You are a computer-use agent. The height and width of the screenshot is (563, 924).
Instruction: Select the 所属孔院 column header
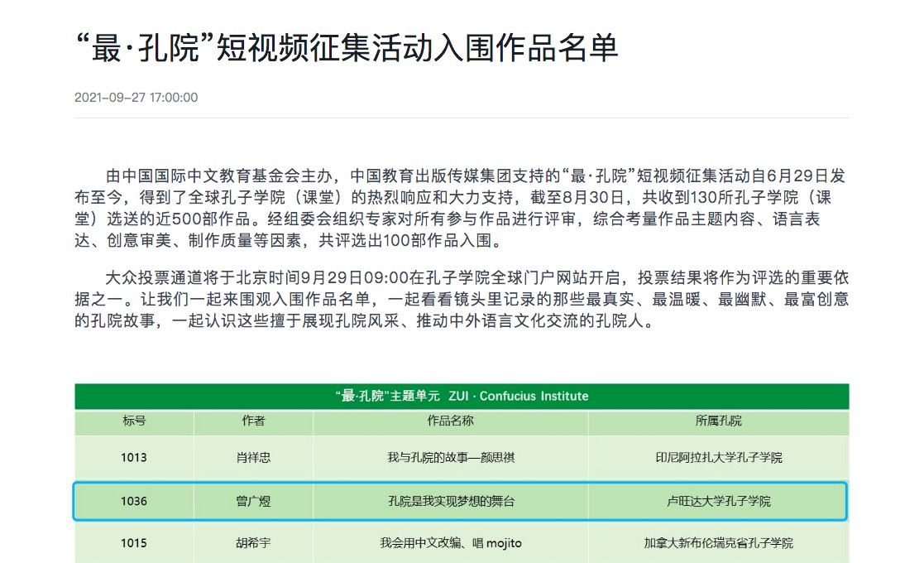coord(718,421)
